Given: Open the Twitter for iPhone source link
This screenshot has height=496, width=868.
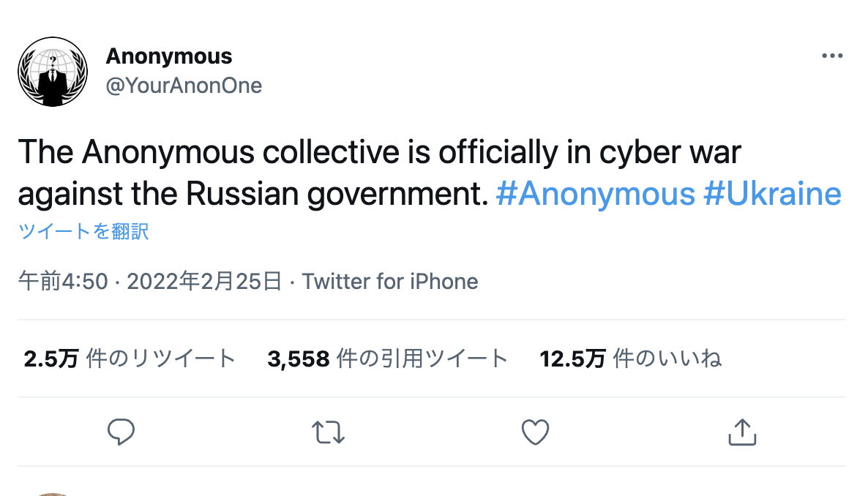Looking at the screenshot, I should pyautogui.click(x=390, y=282).
